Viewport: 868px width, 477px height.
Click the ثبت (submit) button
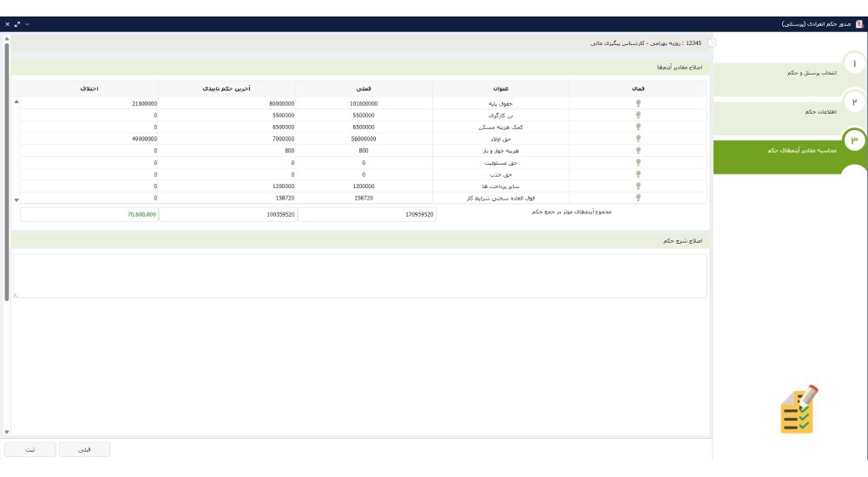[30, 450]
